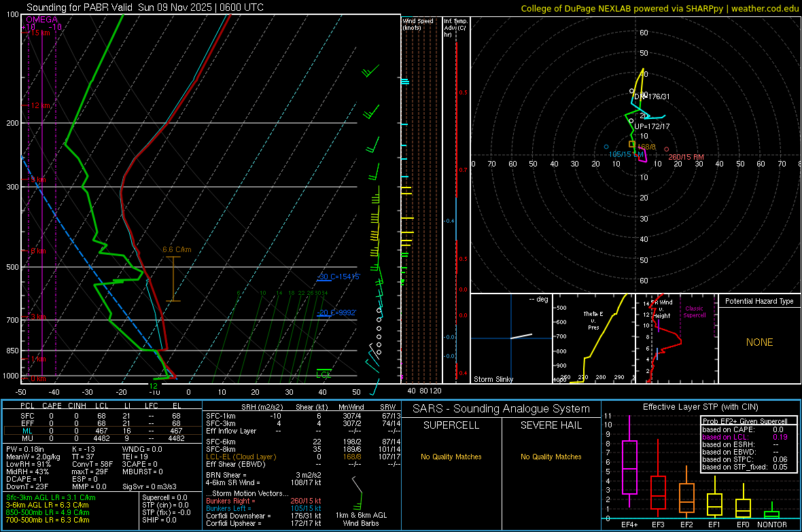Image resolution: width=802 pixels, height=532 pixels.
Task: Click the -20 C=9992' level label
Action: (x=336, y=313)
